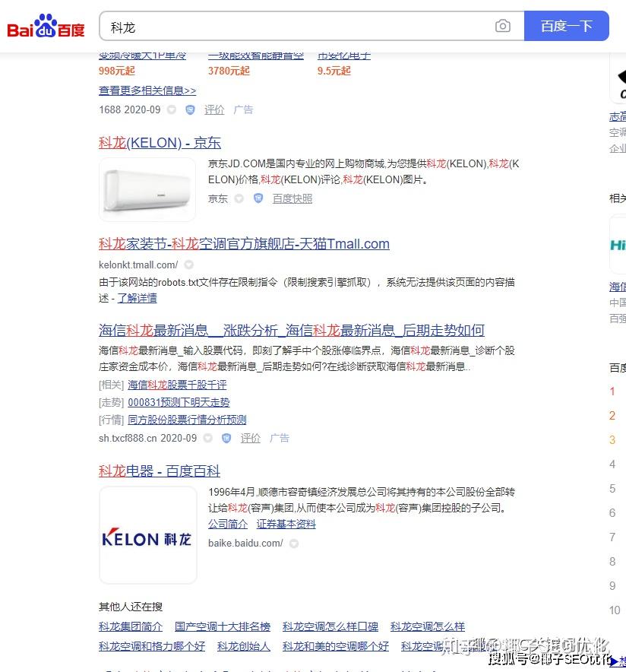Screen dimensions: 626x672
Task: Expand the dropdown arrow beside baike.baidu.com/
Action: coord(294,544)
